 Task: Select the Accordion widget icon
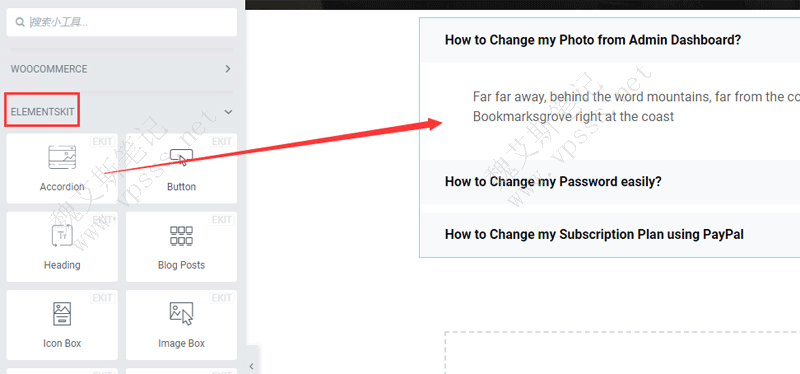62,157
